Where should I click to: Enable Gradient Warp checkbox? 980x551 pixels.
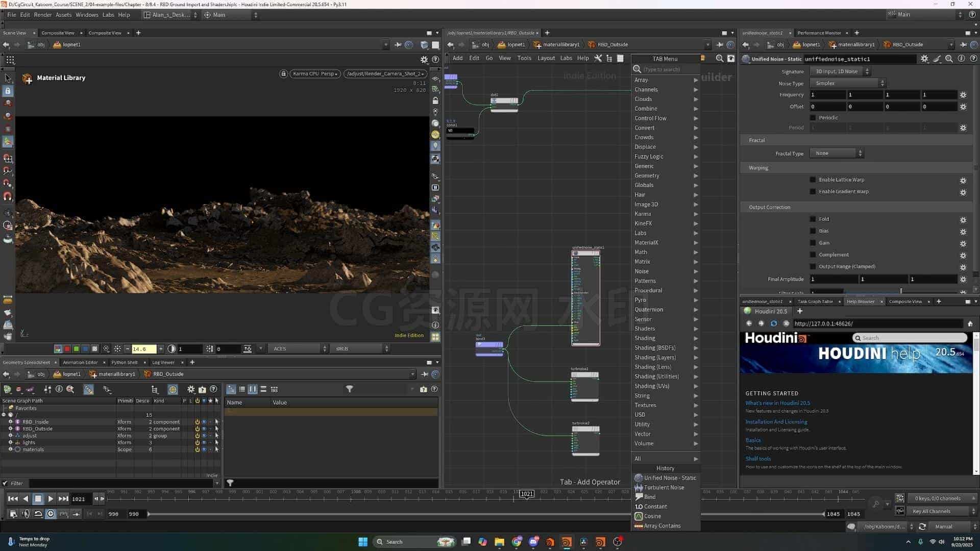[x=813, y=192]
